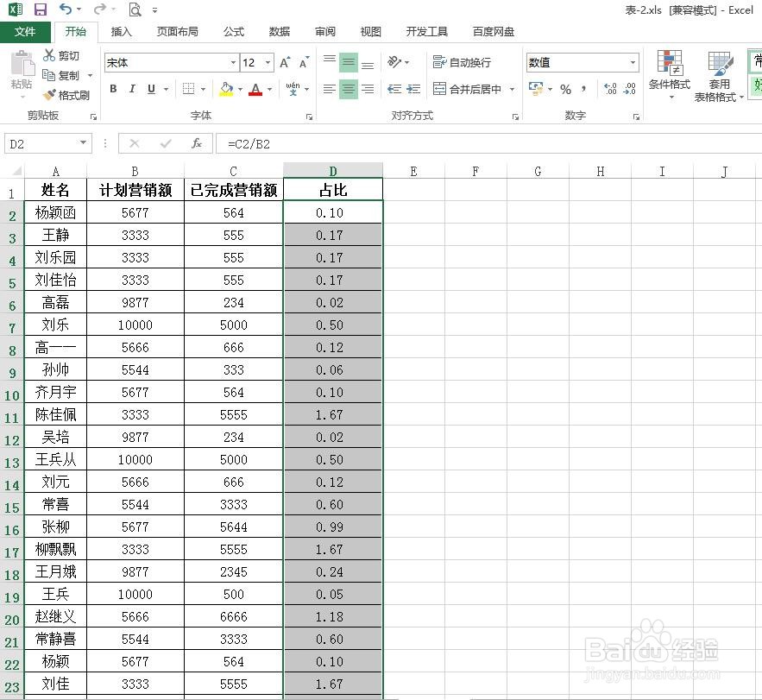
Task: Click the Redo arrow icon
Action: pyautogui.click(x=100, y=9)
